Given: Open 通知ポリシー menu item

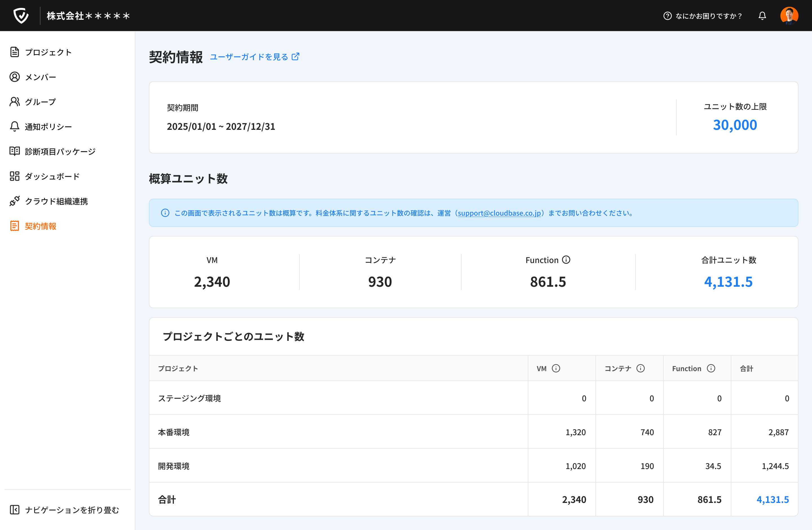Looking at the screenshot, I should coord(48,127).
